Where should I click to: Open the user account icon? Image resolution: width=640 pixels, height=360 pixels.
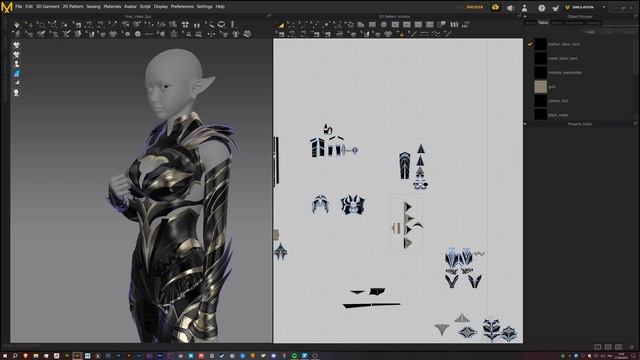(x=524, y=7)
